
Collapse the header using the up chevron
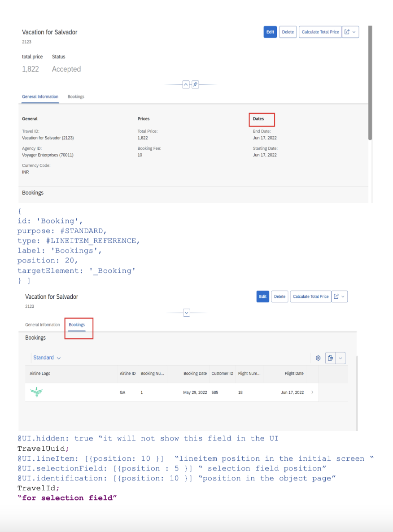tap(186, 84)
